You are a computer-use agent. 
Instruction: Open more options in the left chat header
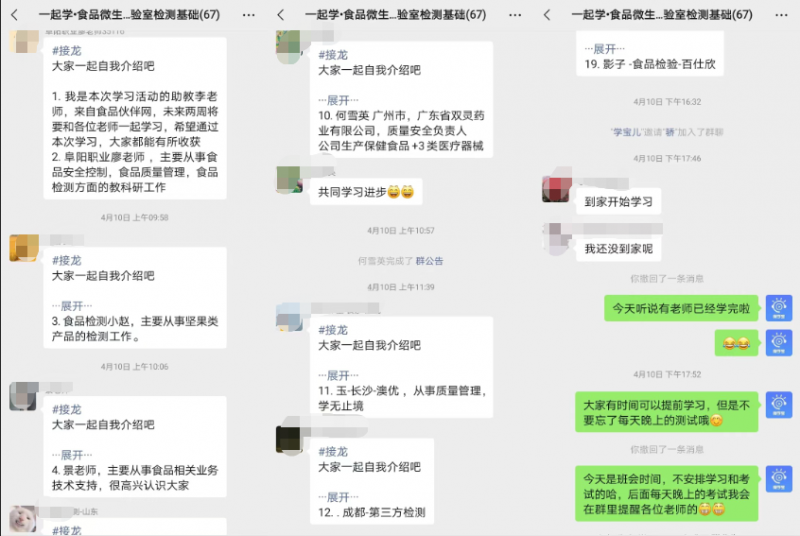click(248, 15)
